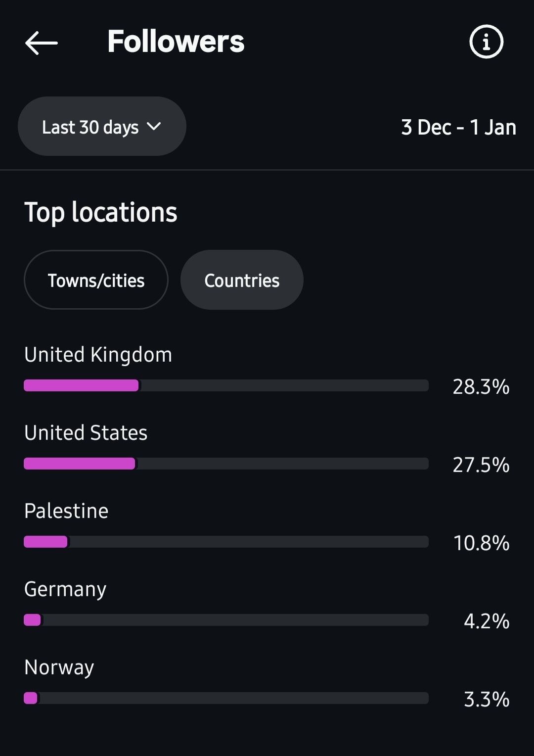Click the Followers page title
This screenshot has height=756, width=534.
pyautogui.click(x=176, y=42)
